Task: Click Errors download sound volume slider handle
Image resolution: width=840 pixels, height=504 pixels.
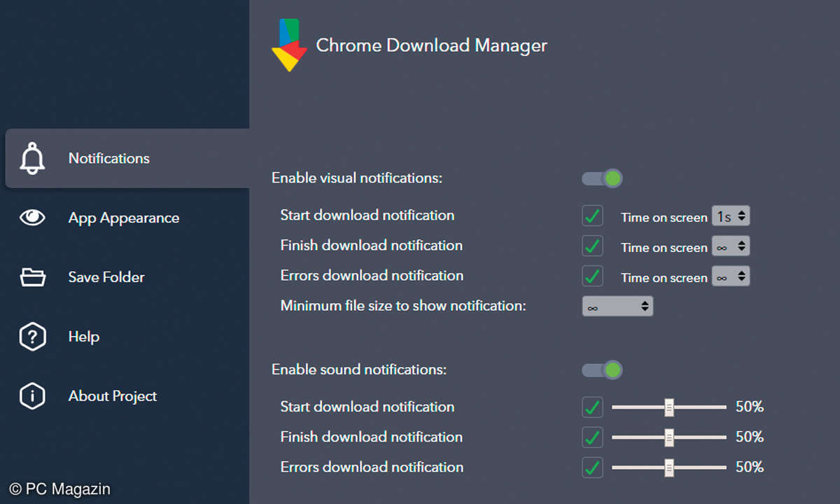Action: coord(668,468)
